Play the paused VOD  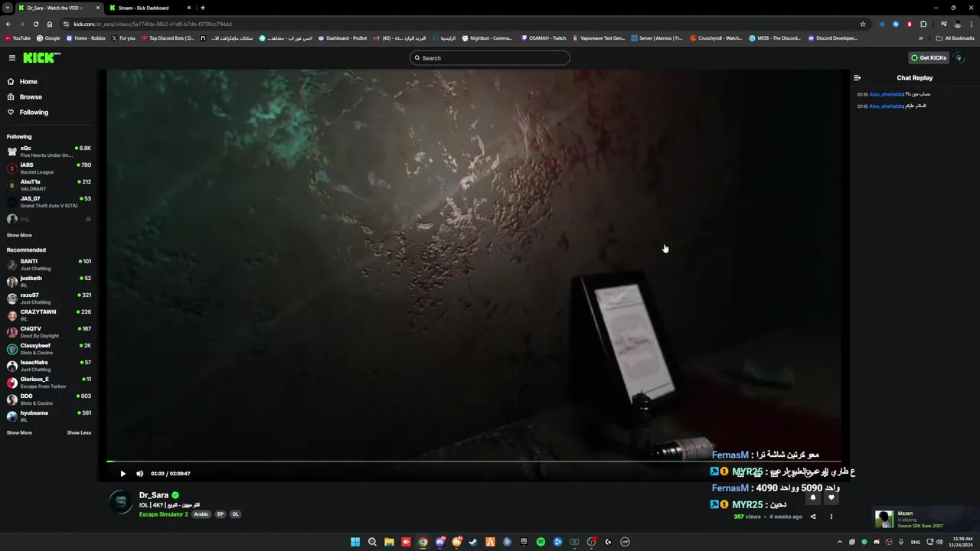pyautogui.click(x=122, y=474)
